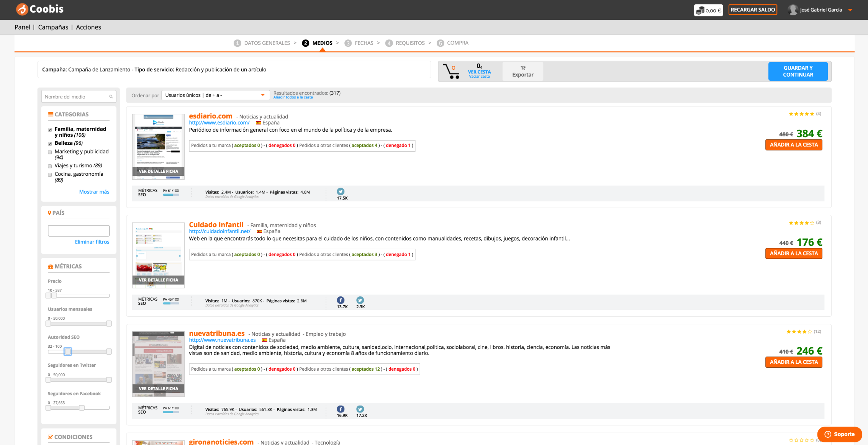Check Viajes y turismo category
Screen dimensions: 868x445
click(50, 166)
